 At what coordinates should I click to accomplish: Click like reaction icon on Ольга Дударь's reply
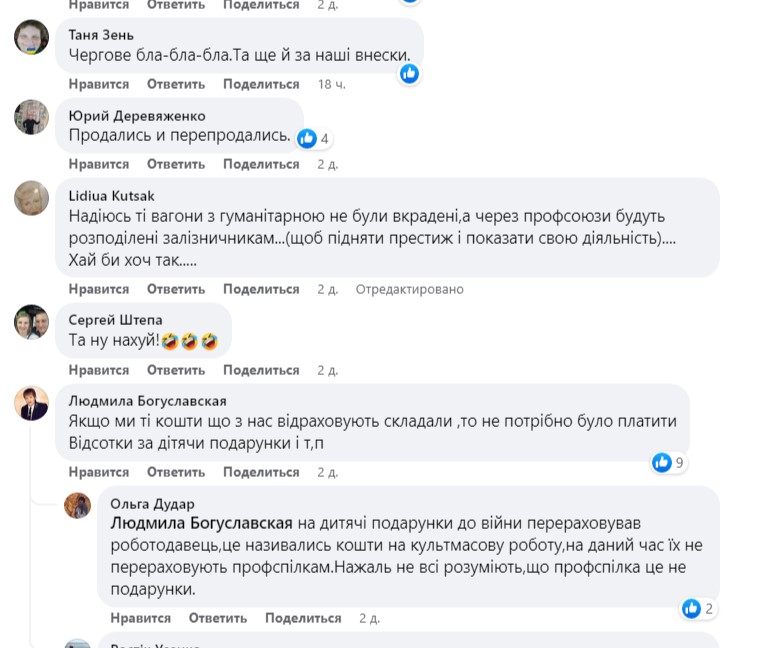[x=691, y=608]
